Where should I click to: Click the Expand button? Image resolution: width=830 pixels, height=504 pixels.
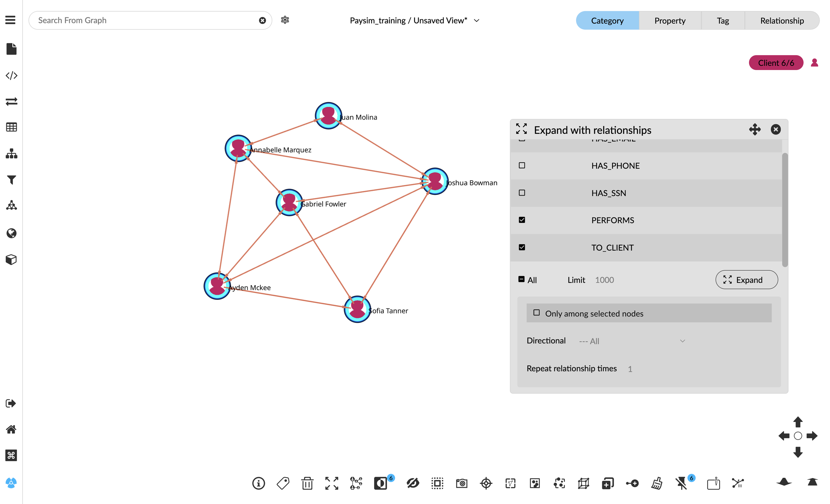coord(746,280)
